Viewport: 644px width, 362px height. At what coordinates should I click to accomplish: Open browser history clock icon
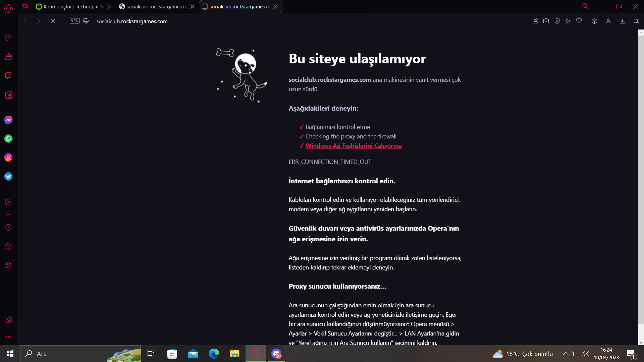click(8, 228)
